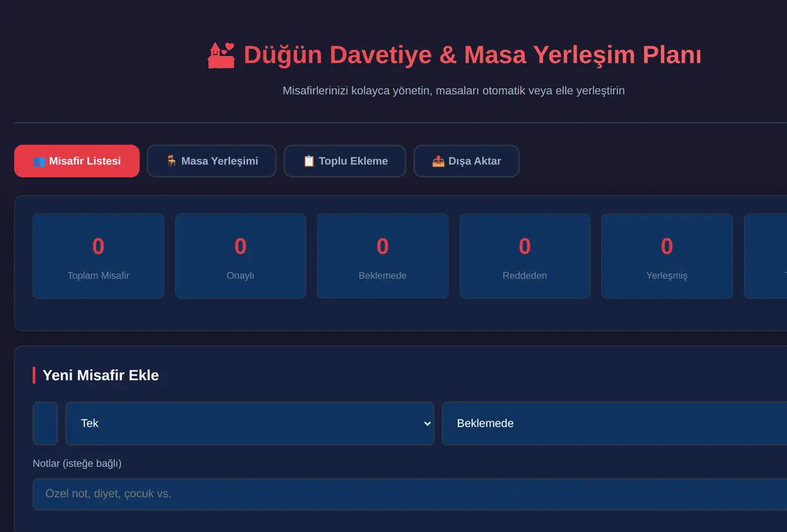Focus the Notlar notes input field
This screenshot has height=532, width=787.
pos(410,494)
